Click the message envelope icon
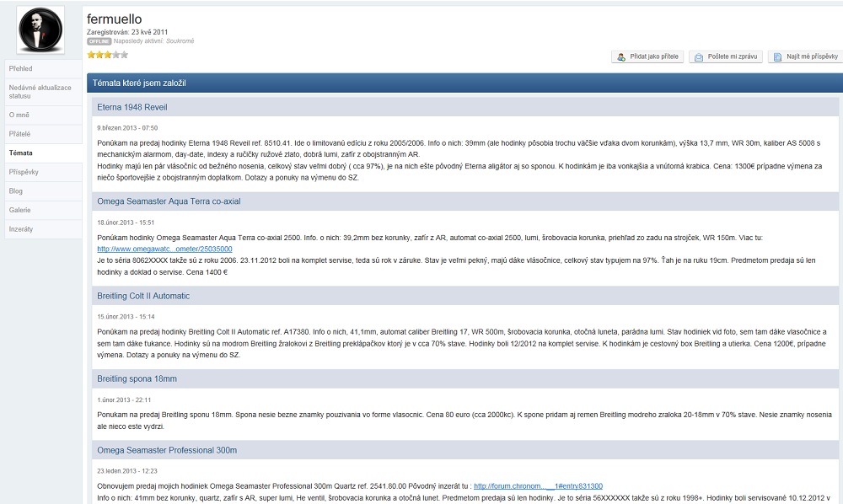The image size is (843, 504). coord(698,57)
